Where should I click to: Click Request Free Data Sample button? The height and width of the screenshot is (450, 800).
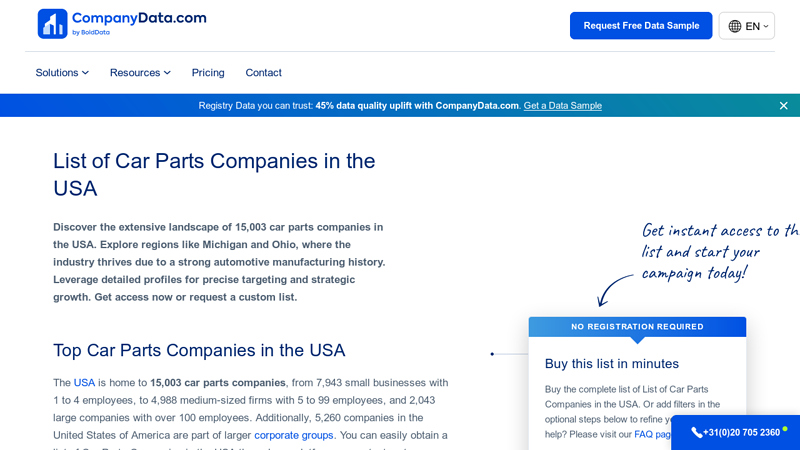coord(641,26)
